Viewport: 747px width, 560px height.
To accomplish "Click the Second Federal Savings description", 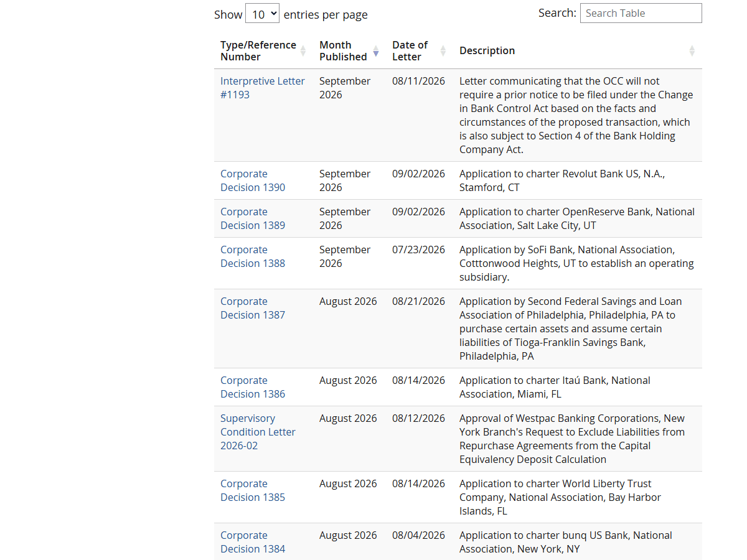I will pos(571,329).
